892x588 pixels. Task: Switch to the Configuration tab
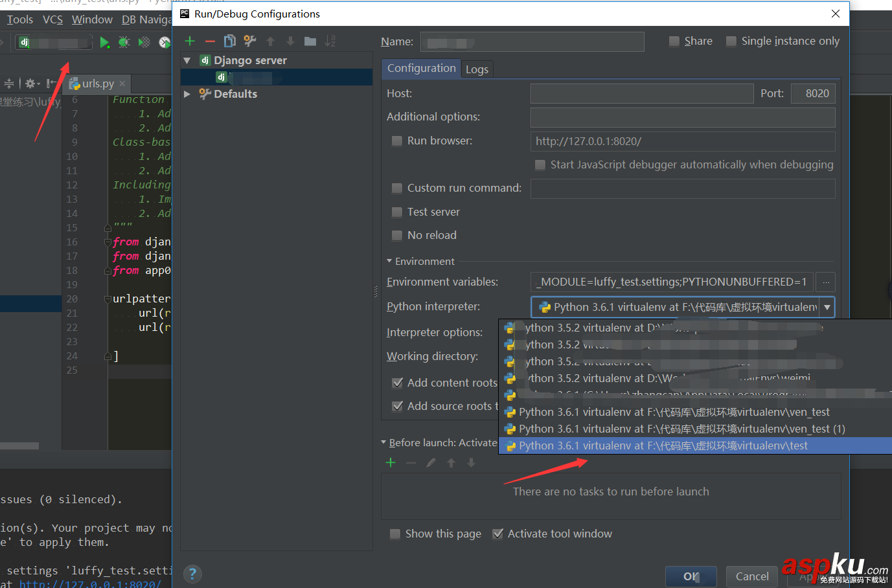click(x=422, y=68)
